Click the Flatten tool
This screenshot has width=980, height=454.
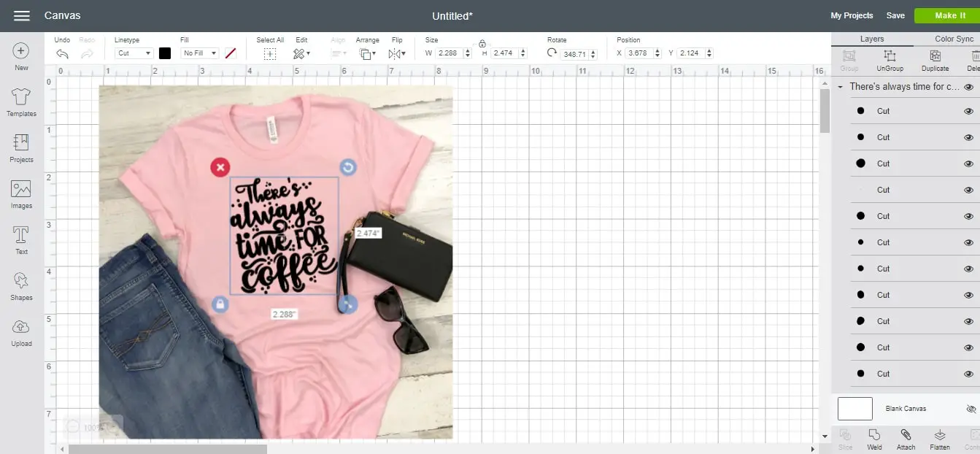[940, 439]
